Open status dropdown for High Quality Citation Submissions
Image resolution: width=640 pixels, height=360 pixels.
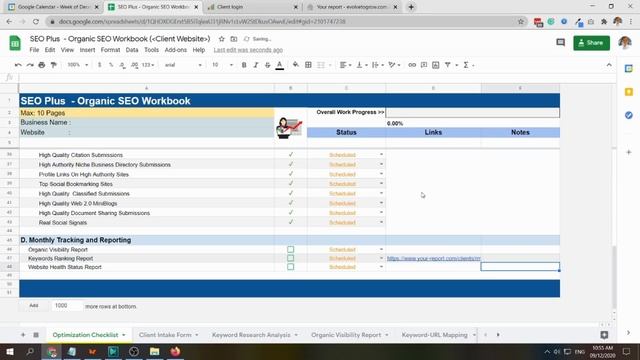(381, 155)
